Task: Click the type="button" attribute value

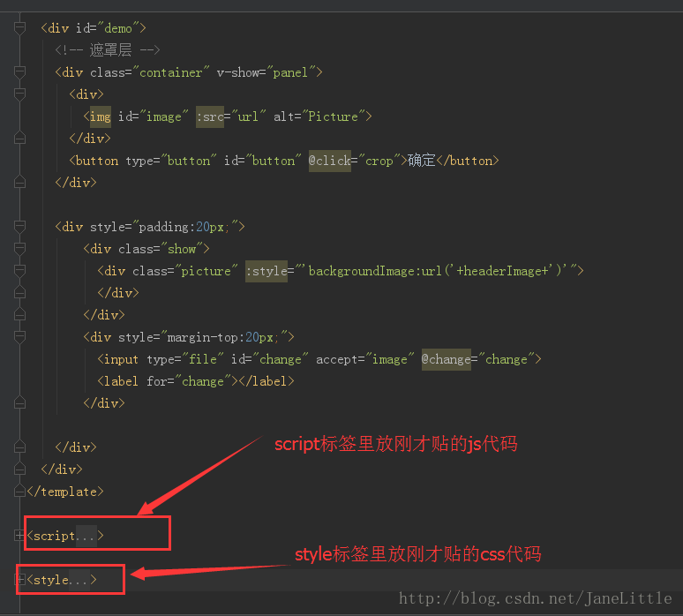Action: [x=189, y=161]
